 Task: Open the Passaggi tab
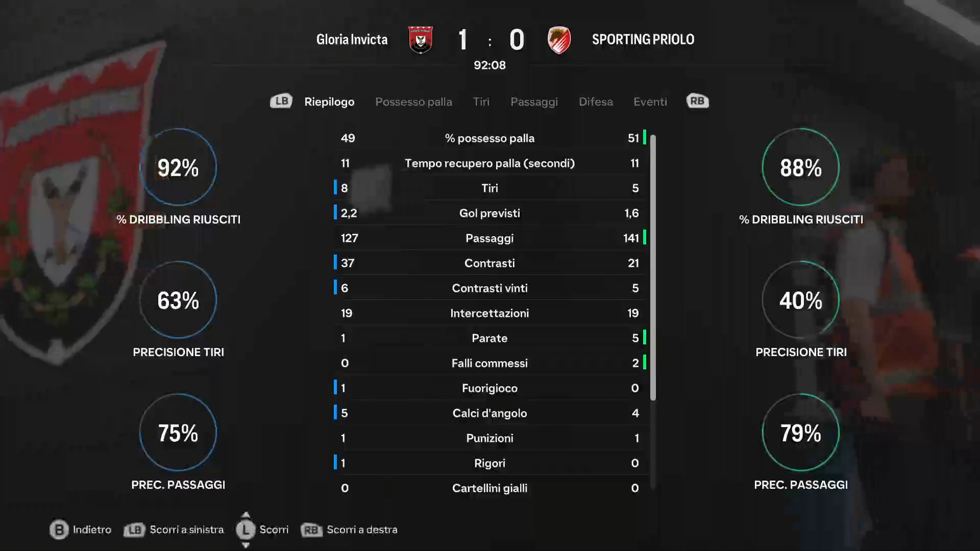point(534,102)
